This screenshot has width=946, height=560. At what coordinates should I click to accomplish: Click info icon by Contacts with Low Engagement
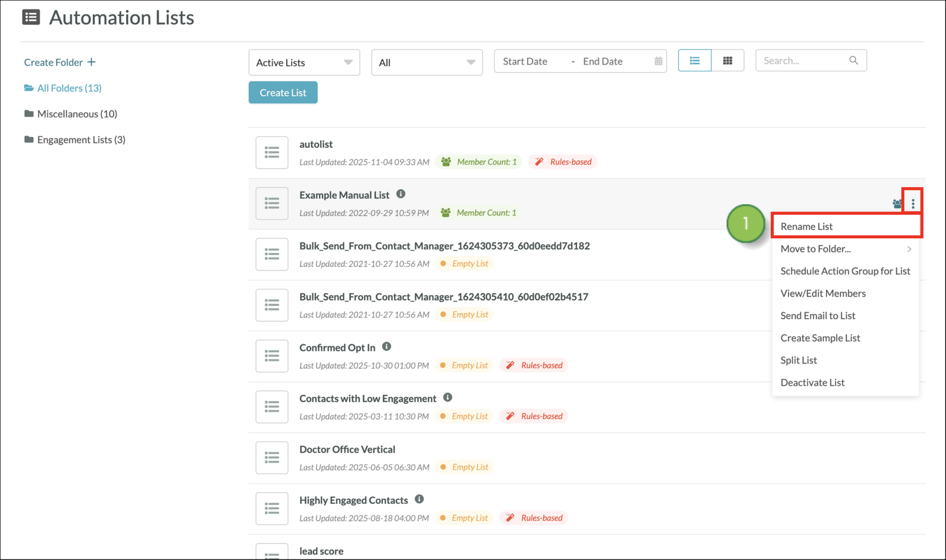pyautogui.click(x=447, y=397)
